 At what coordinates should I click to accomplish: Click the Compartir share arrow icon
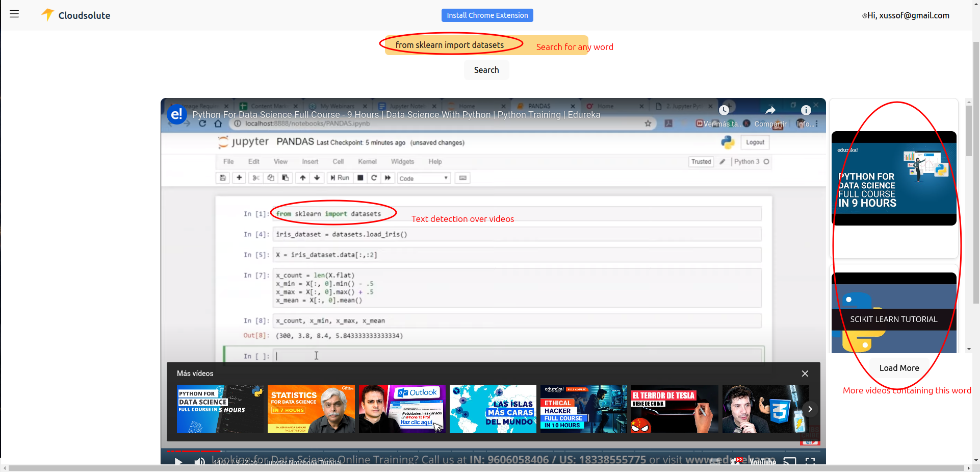[x=770, y=110]
